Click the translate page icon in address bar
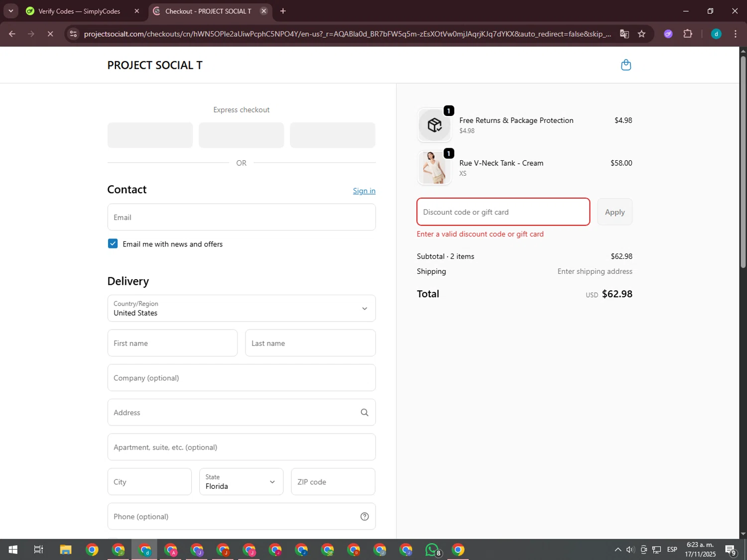Image resolution: width=747 pixels, height=560 pixels. (624, 34)
